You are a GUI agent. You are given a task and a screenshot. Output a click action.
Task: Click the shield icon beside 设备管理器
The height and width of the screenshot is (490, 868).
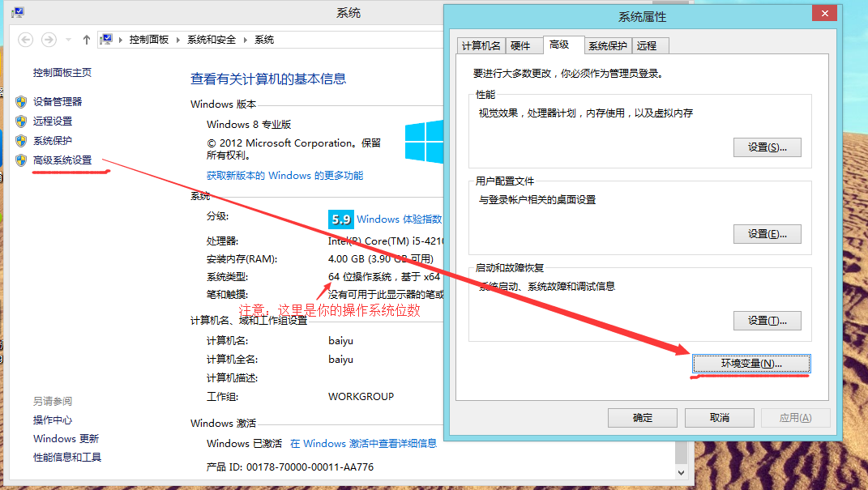[x=21, y=102]
